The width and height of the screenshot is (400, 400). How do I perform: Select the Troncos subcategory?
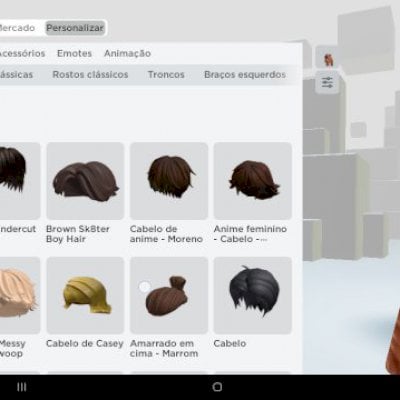(166, 74)
